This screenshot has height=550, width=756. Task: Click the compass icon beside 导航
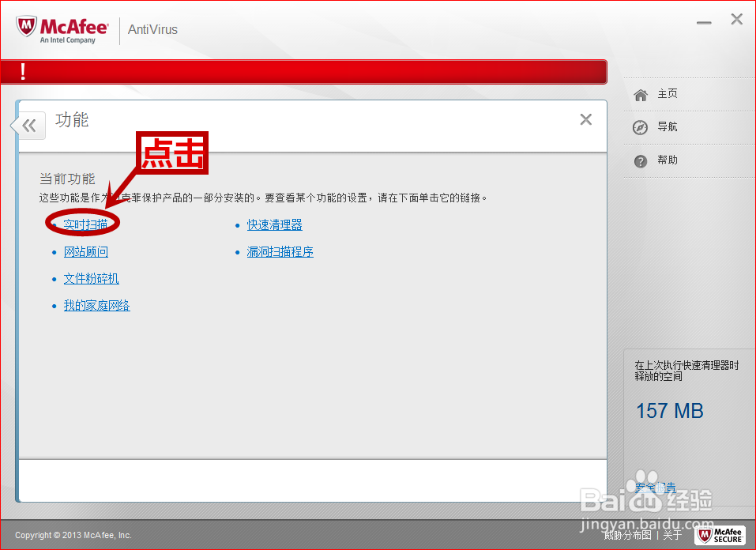[641, 127]
